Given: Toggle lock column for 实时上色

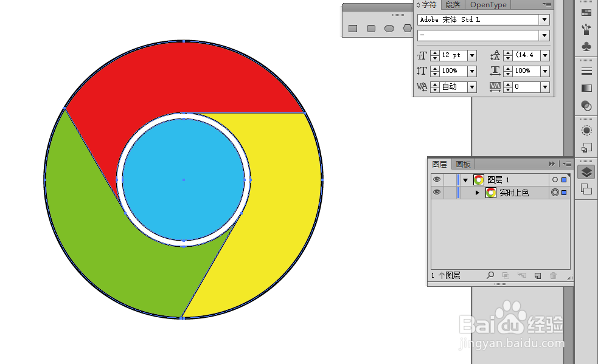Looking at the screenshot, I should [450, 193].
